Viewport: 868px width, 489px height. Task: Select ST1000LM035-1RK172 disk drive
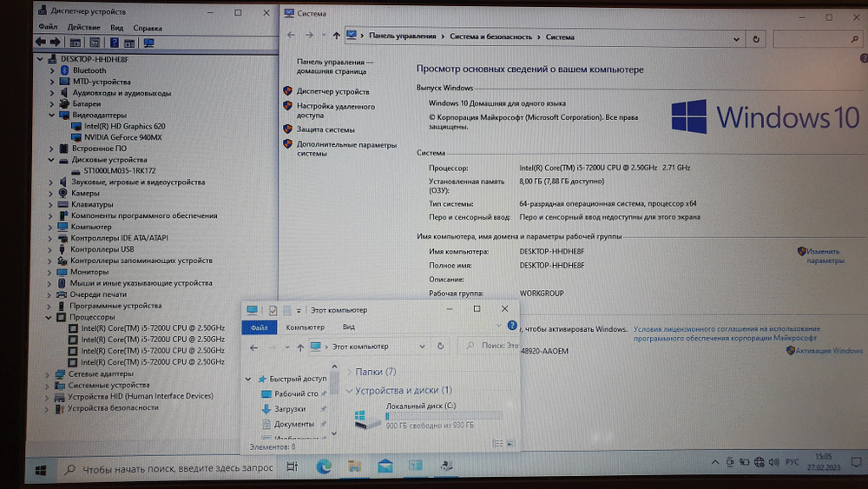114,170
